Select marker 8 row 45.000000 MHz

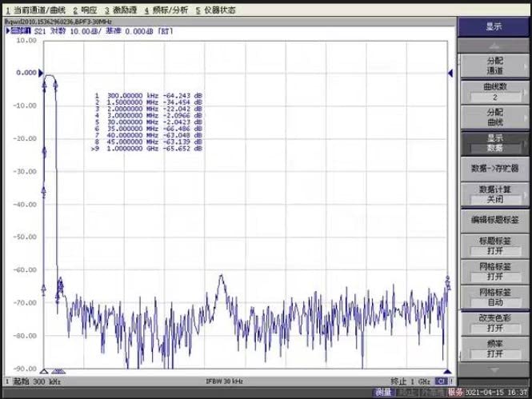(148, 142)
